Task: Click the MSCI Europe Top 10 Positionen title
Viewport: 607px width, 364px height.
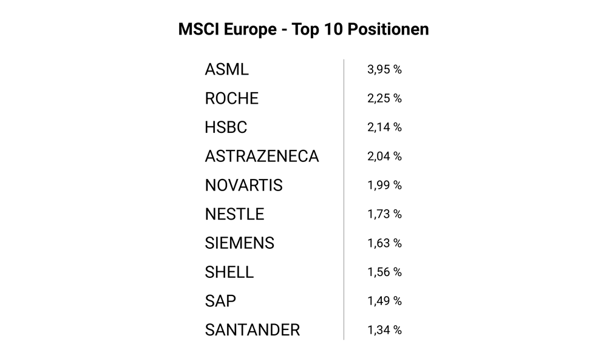Action: 303,29
